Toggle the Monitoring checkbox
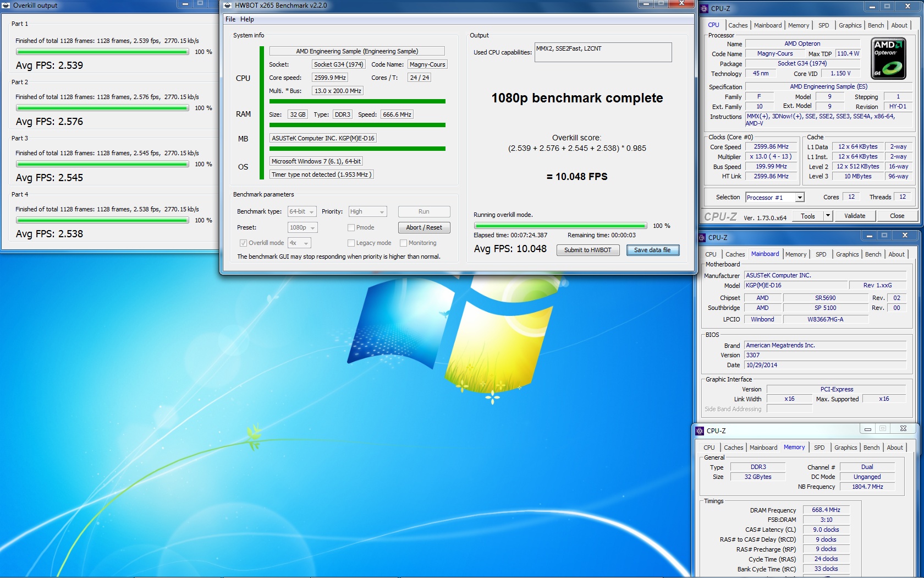 403,243
